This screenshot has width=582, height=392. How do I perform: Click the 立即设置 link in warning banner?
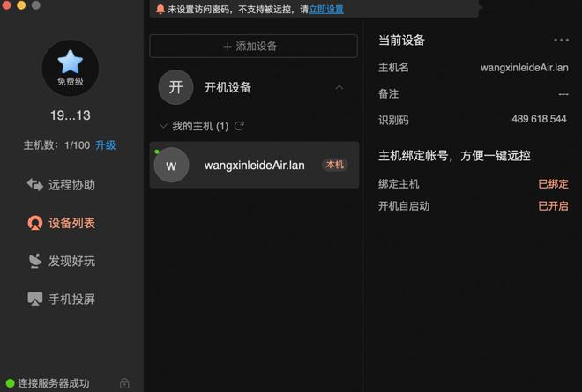coord(326,10)
